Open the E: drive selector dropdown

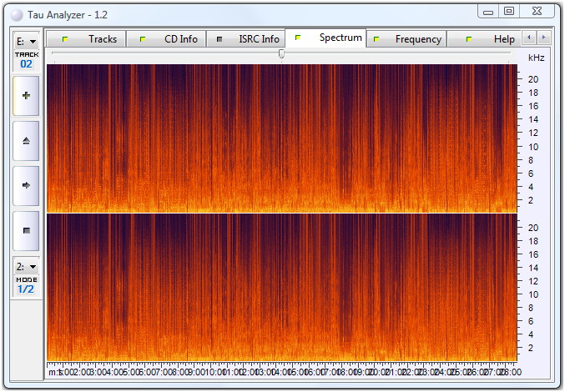pyautogui.click(x=26, y=42)
